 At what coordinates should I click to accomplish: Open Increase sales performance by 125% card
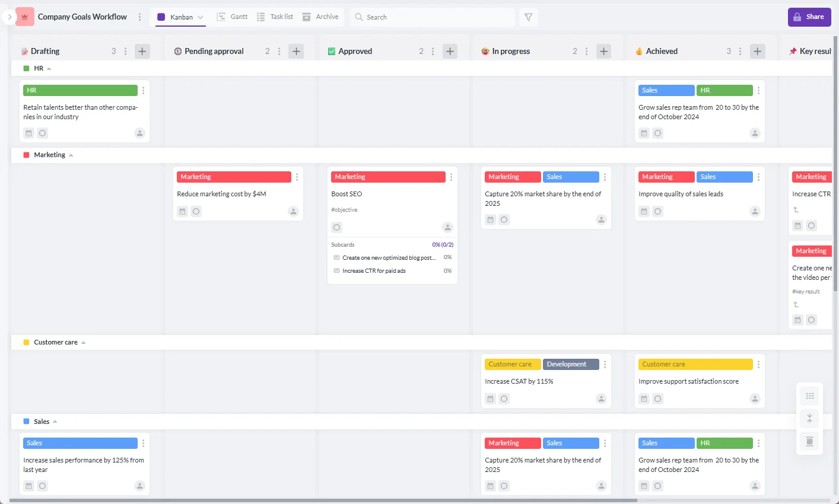[84, 465]
